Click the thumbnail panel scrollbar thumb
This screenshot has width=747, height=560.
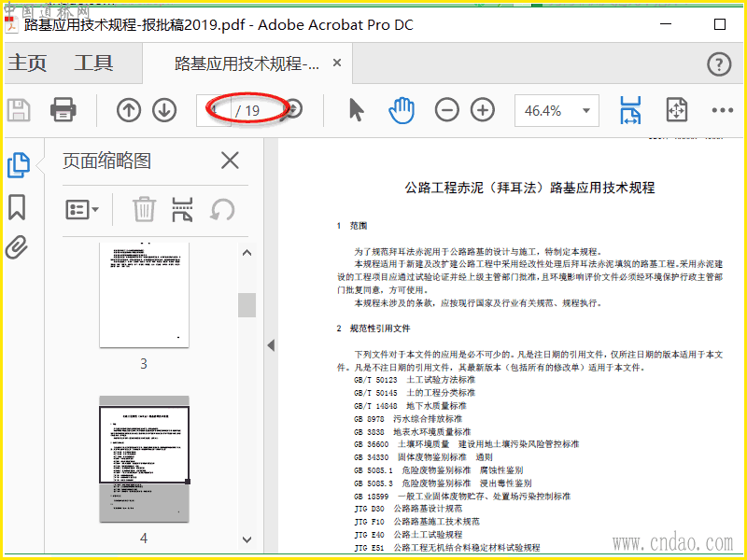(247, 305)
